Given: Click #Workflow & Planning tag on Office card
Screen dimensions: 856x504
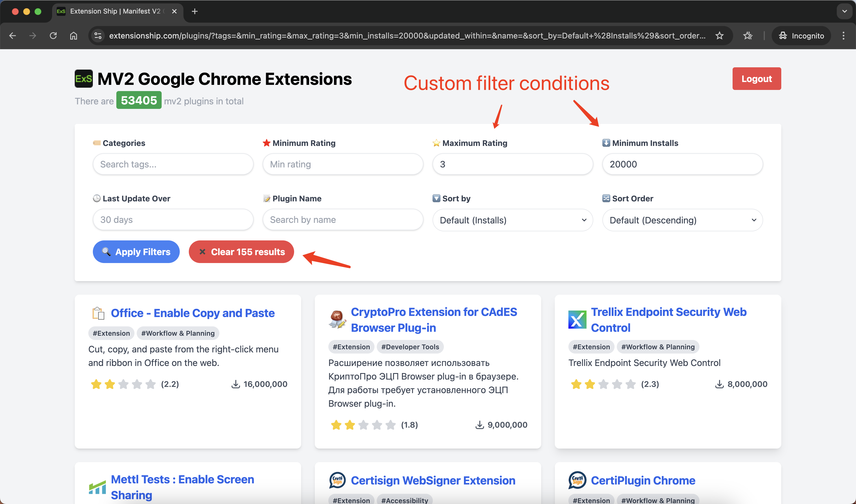Looking at the screenshot, I should [x=178, y=333].
